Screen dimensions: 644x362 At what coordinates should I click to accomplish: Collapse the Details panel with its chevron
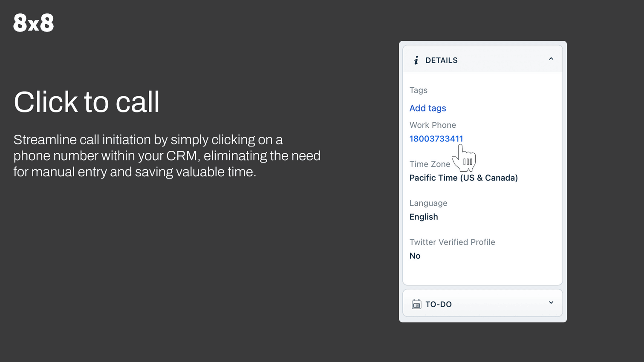point(551,59)
